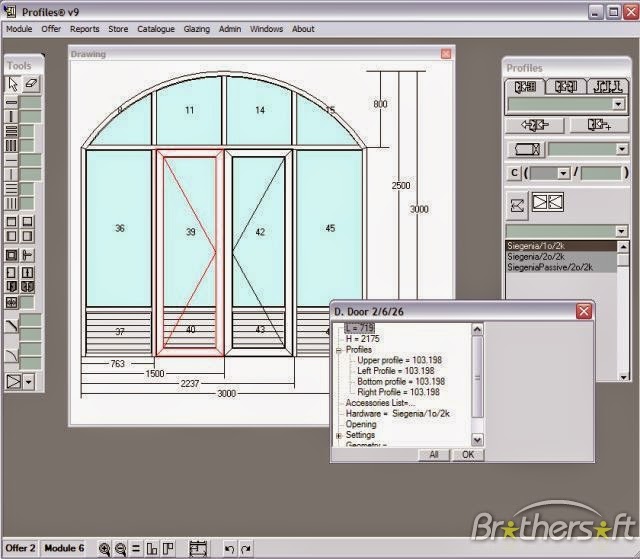Open the Glazing menu
Viewport: 640px width, 559px height.
tap(197, 29)
